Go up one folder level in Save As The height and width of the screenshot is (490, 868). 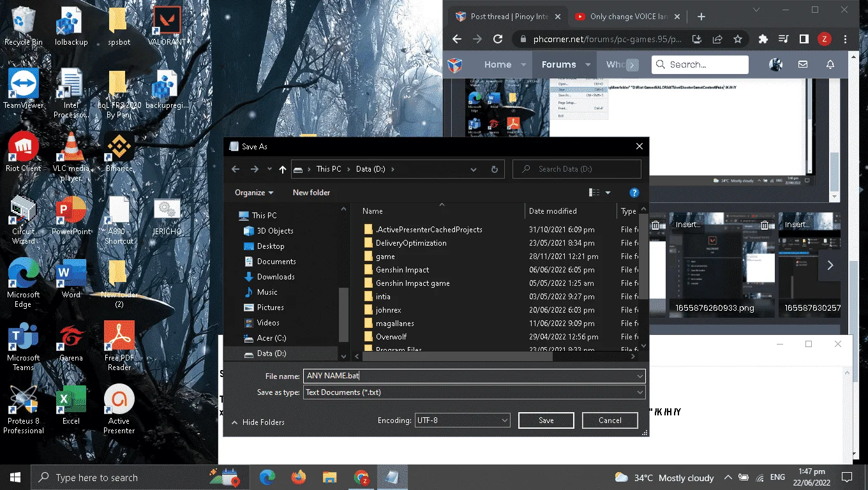coord(283,169)
